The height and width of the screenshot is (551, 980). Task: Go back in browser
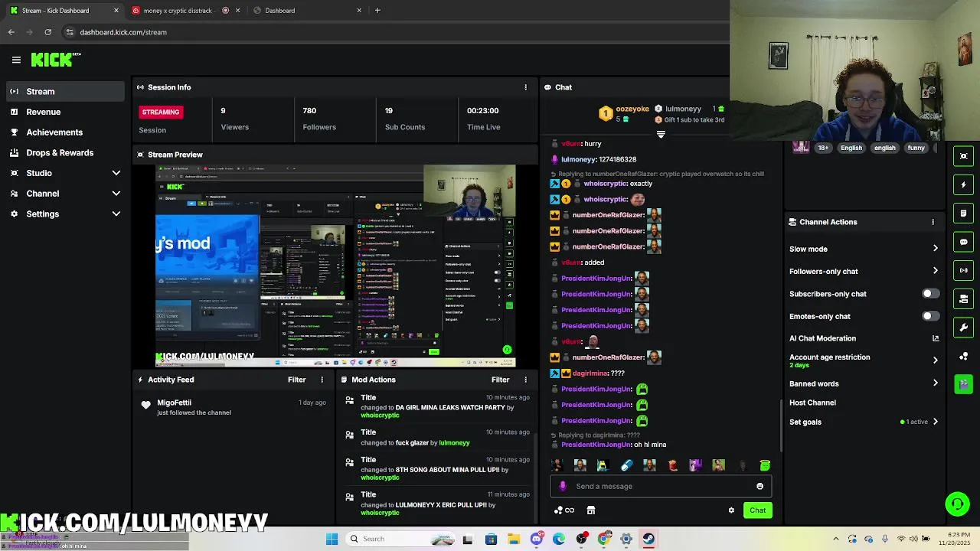11,32
